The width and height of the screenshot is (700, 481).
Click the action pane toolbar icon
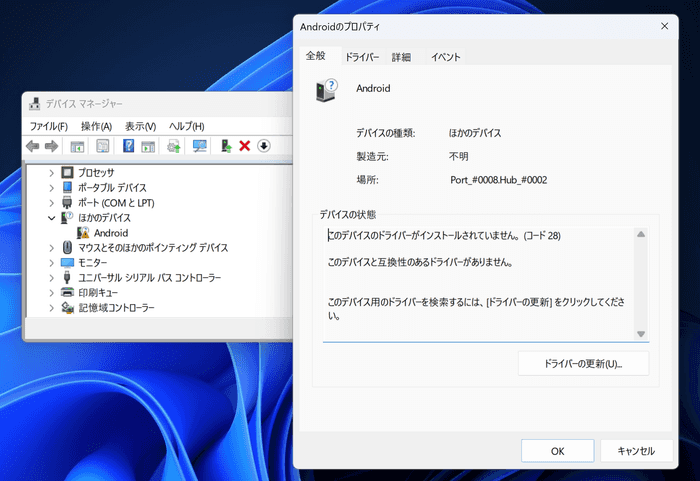(x=148, y=146)
